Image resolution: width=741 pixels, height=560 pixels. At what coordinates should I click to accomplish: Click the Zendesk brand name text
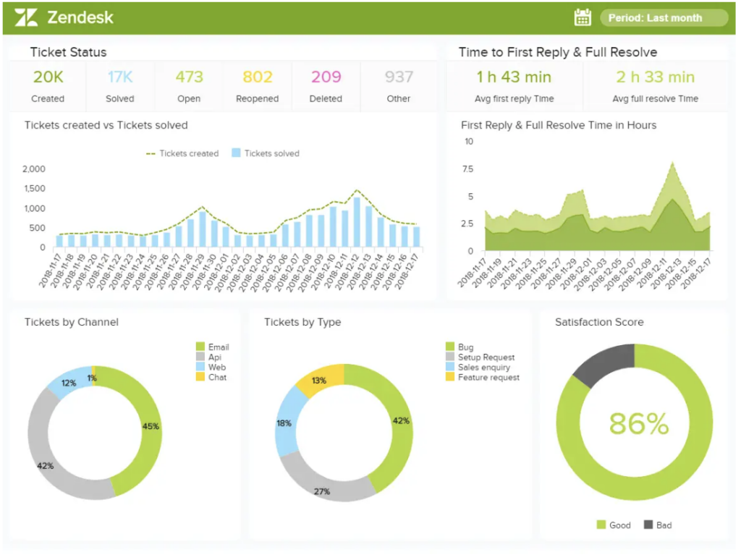(x=80, y=17)
